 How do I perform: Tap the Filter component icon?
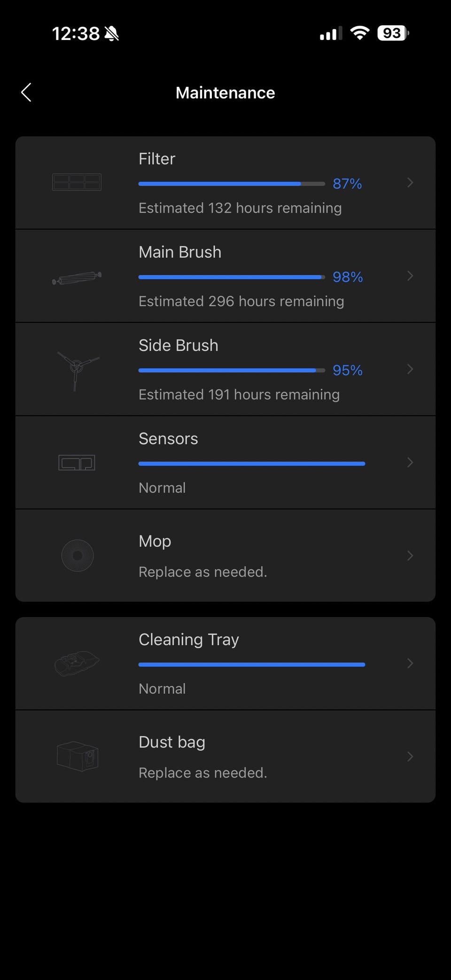coord(77,182)
